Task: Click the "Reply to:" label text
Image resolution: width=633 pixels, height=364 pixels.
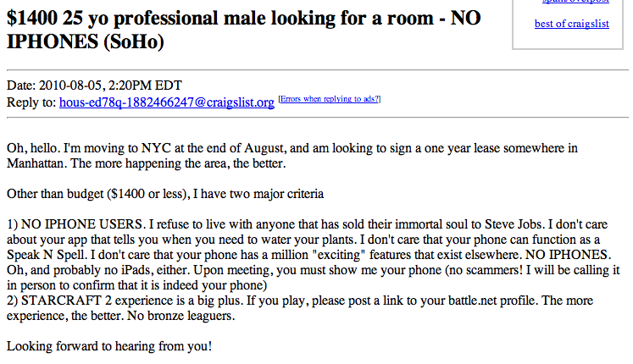Action: point(31,102)
